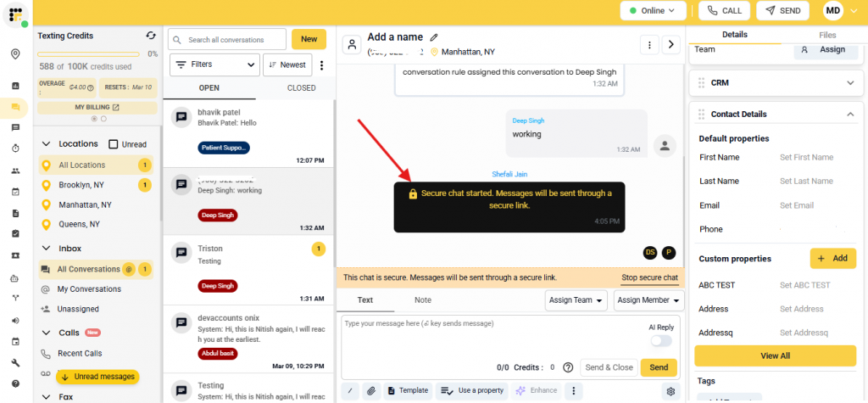
Task: Click the texting credits usage progress bar
Action: coord(88,54)
